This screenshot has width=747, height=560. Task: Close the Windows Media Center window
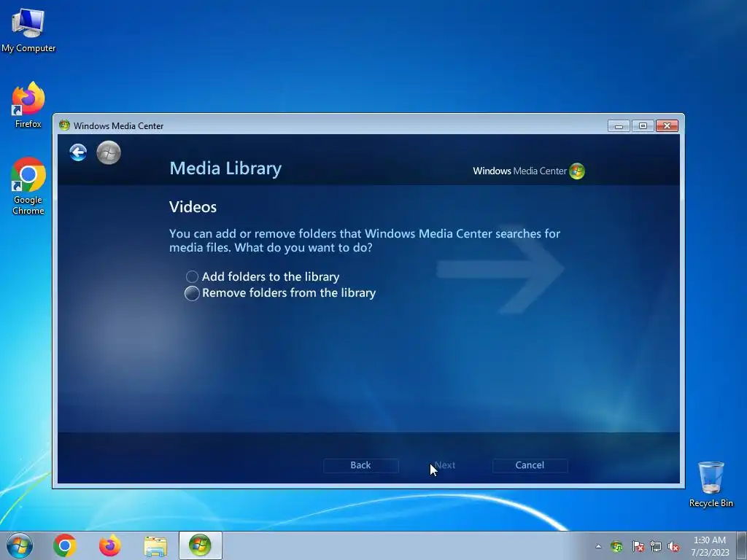667,125
